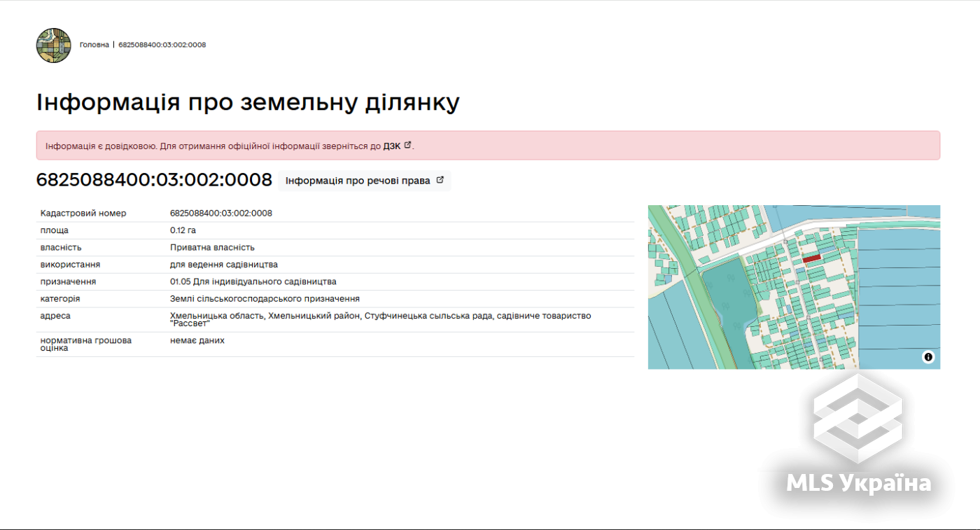Select the area value 0.12 га
The height and width of the screenshot is (530, 980).
(183, 230)
